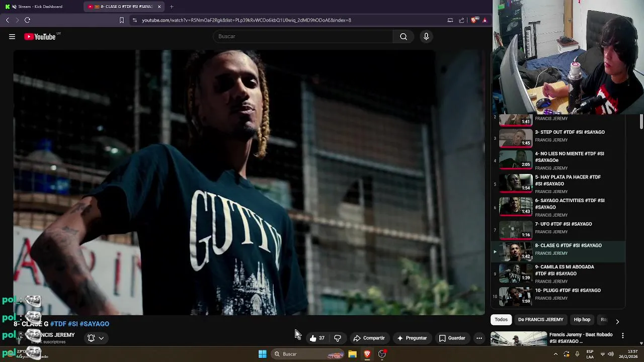Select 6- SAYAGO ACTIVITIES playlist item

coord(558,207)
